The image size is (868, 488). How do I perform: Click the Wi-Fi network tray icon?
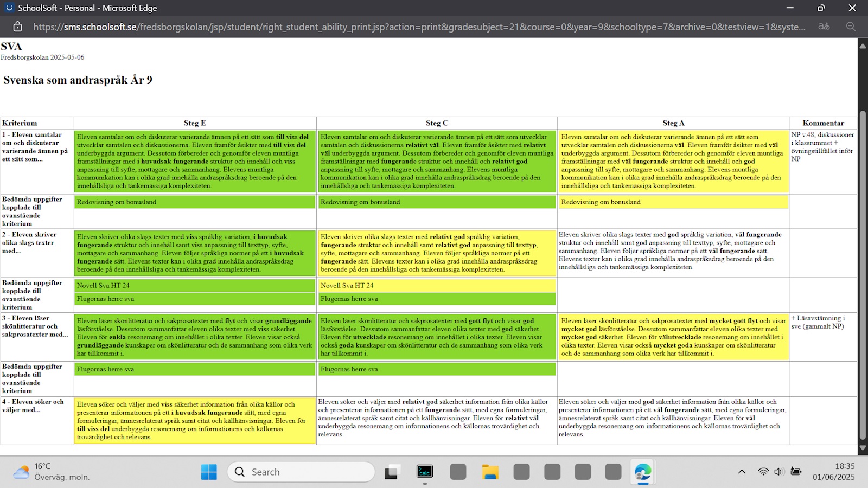click(x=763, y=472)
